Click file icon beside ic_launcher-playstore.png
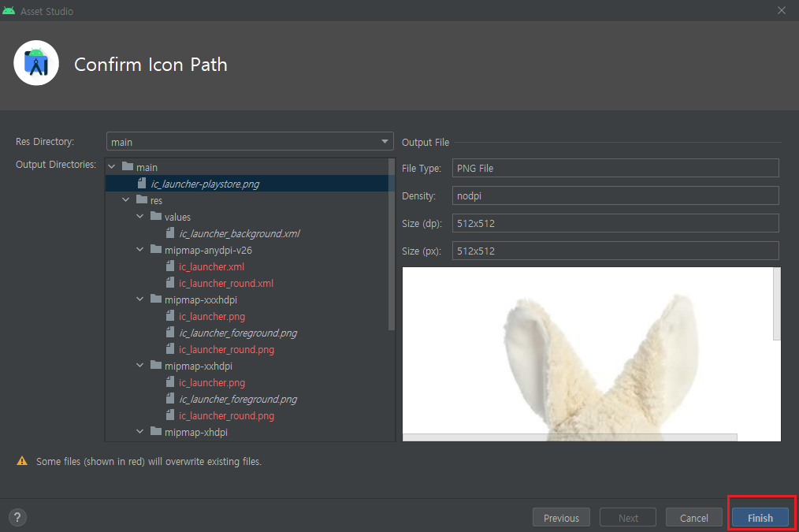This screenshot has height=532, width=799. click(x=142, y=184)
